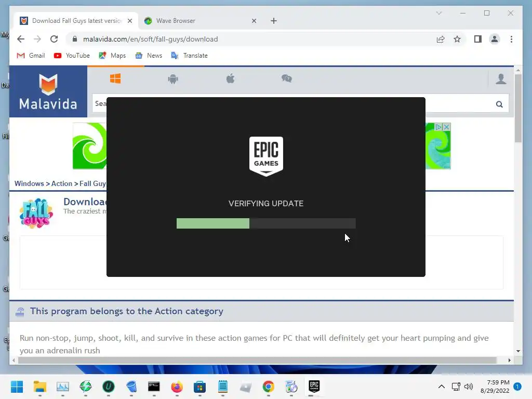Click the share page icon in address bar

441,39
